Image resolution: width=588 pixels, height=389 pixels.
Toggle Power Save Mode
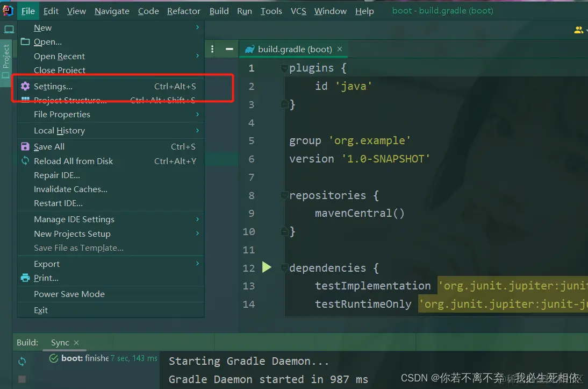(111, 294)
